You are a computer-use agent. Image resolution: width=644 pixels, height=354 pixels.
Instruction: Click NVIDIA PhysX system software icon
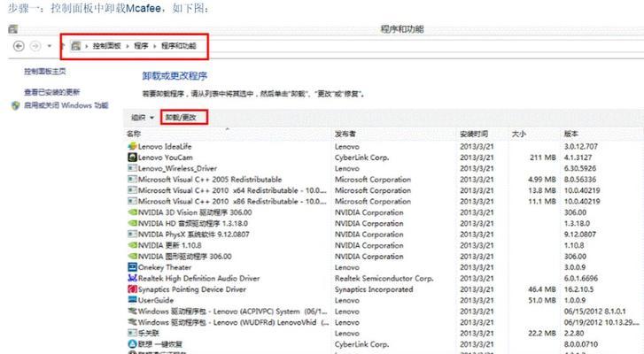click(x=132, y=235)
